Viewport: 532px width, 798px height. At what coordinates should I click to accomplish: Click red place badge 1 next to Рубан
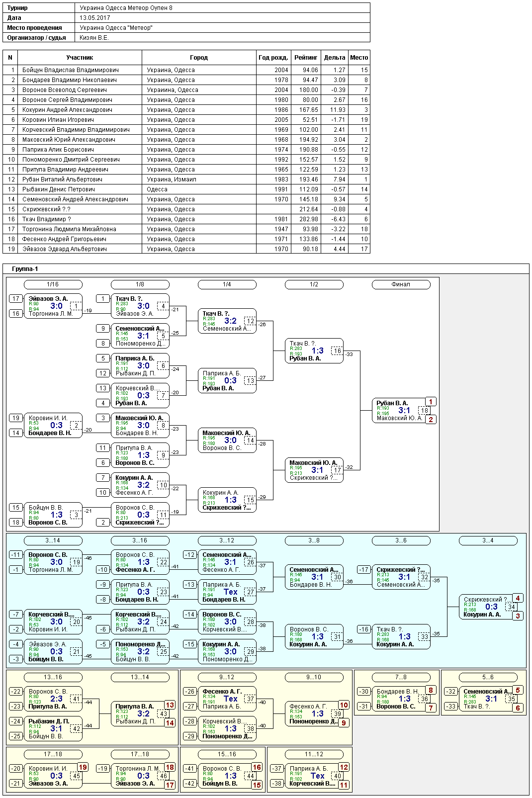click(431, 402)
